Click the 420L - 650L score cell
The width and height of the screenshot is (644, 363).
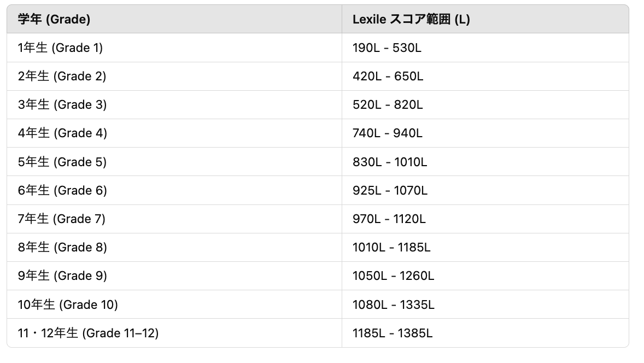388,77
